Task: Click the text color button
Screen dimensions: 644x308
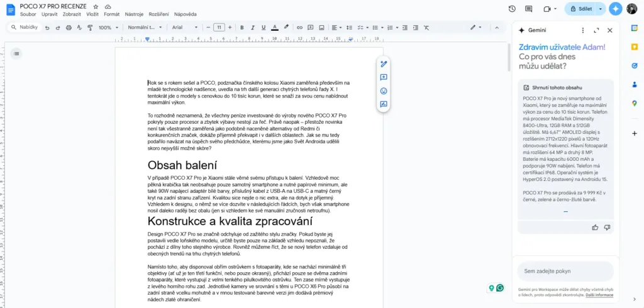Action: pos(275,28)
